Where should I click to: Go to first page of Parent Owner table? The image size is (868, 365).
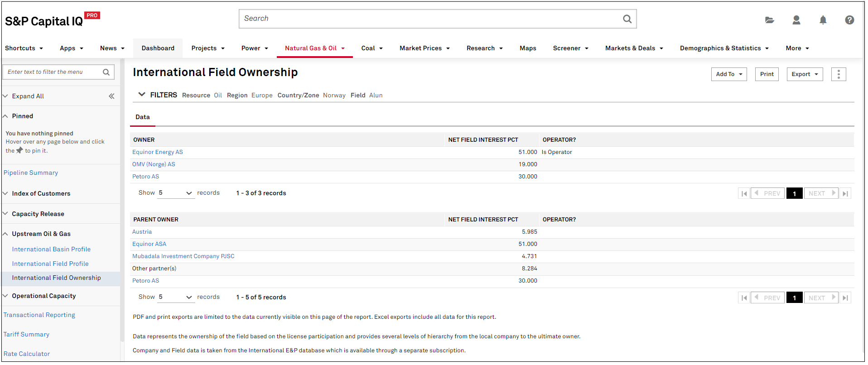point(744,298)
